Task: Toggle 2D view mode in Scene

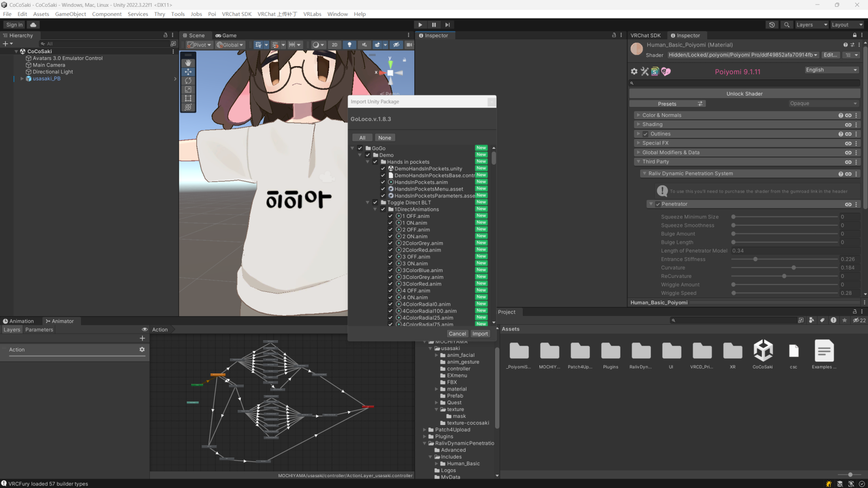Action: point(334,45)
